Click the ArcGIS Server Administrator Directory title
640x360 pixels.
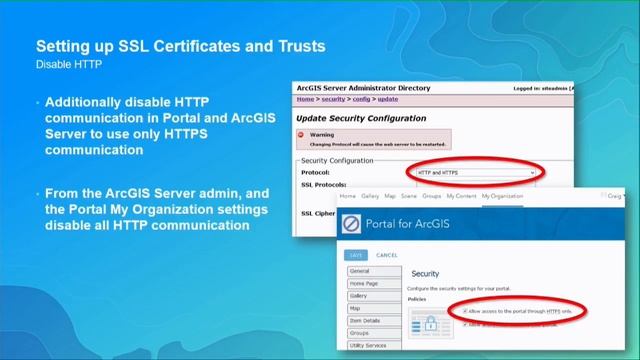point(363,88)
